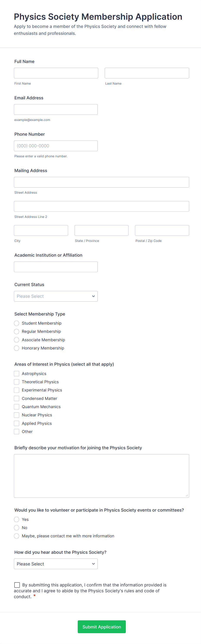The image size is (201, 644).
Task: Click inside the motivation description textarea
Action: click(x=101, y=476)
